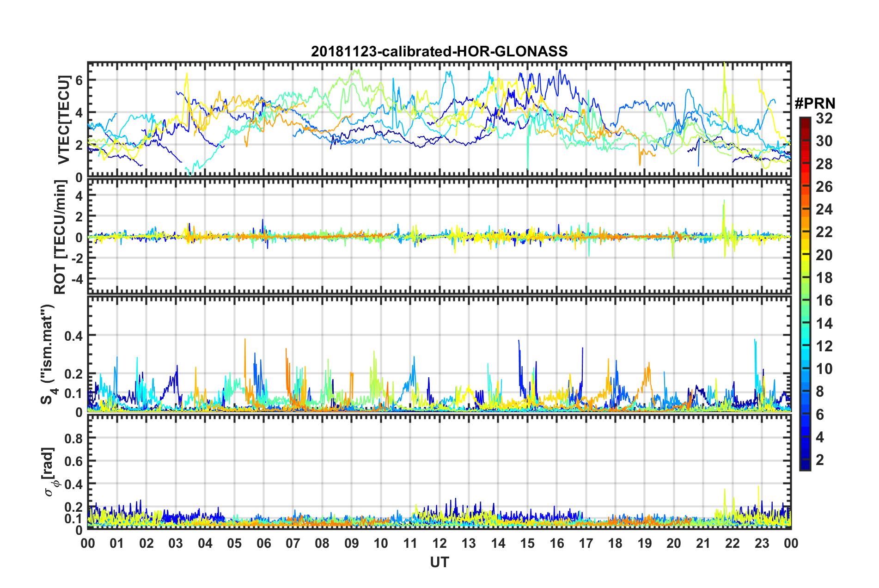Click the 0.8 tick on the sigma phi axis
The width and height of the screenshot is (879, 588).
(74, 438)
